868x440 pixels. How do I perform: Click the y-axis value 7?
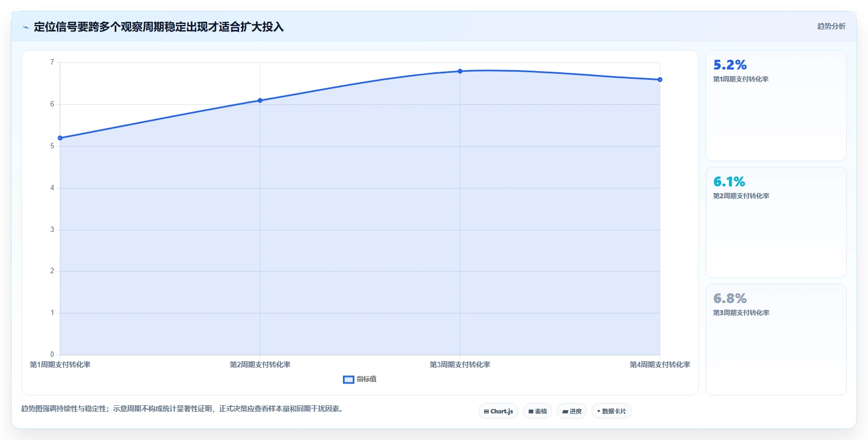(52, 62)
